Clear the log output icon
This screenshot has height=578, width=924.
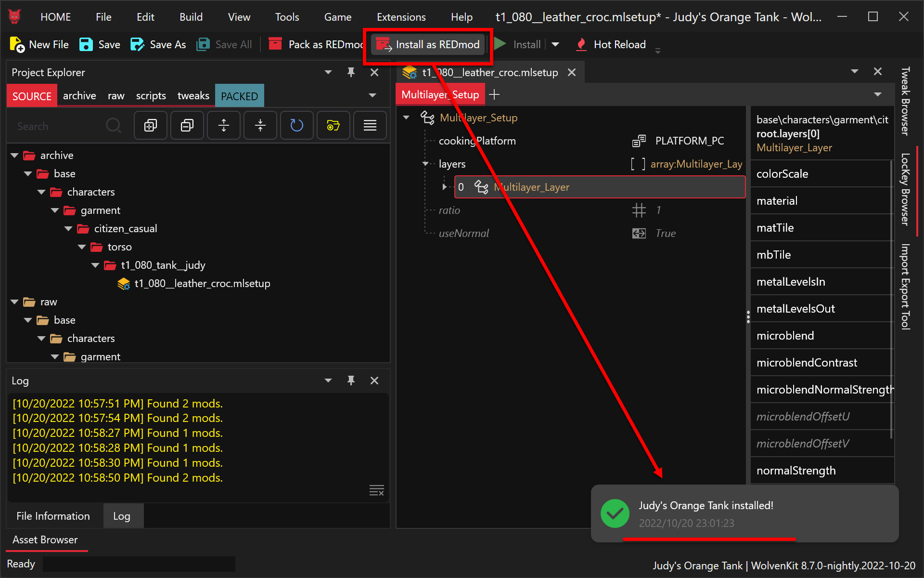[x=376, y=490]
